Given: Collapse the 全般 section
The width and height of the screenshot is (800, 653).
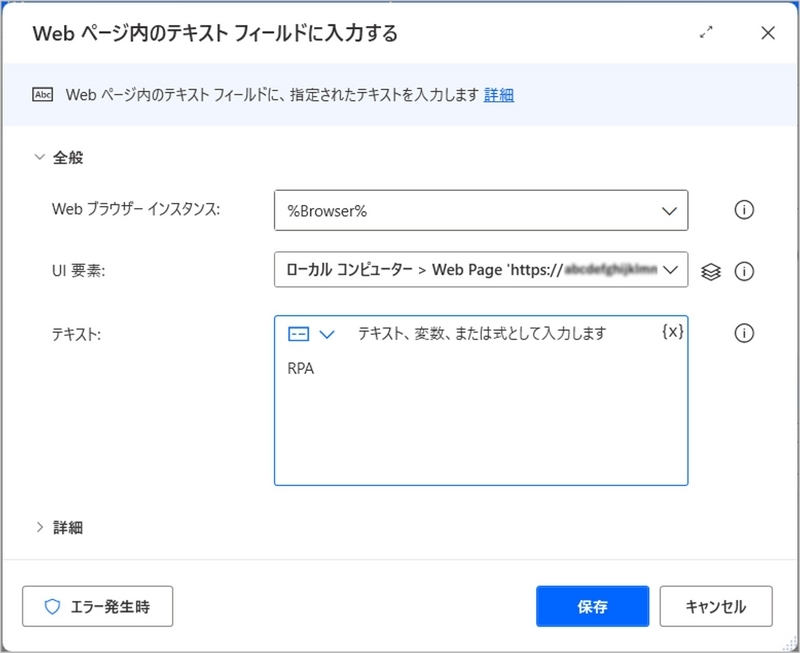Looking at the screenshot, I should point(38,157).
